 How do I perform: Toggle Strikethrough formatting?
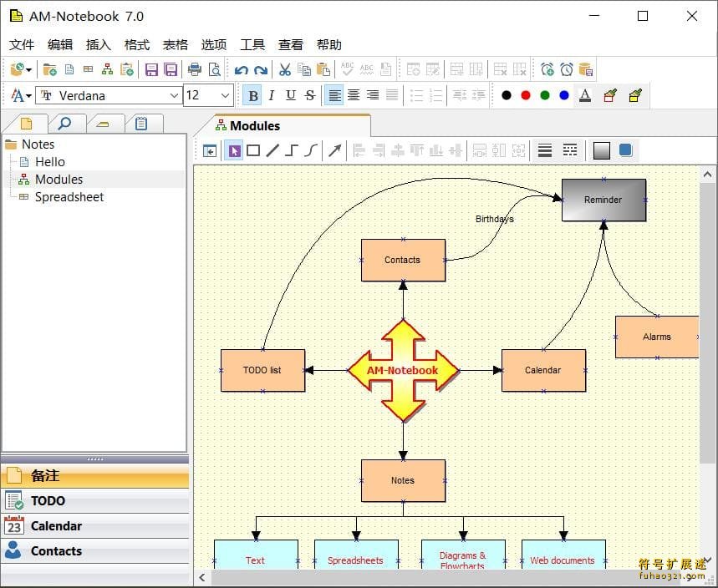(310, 96)
